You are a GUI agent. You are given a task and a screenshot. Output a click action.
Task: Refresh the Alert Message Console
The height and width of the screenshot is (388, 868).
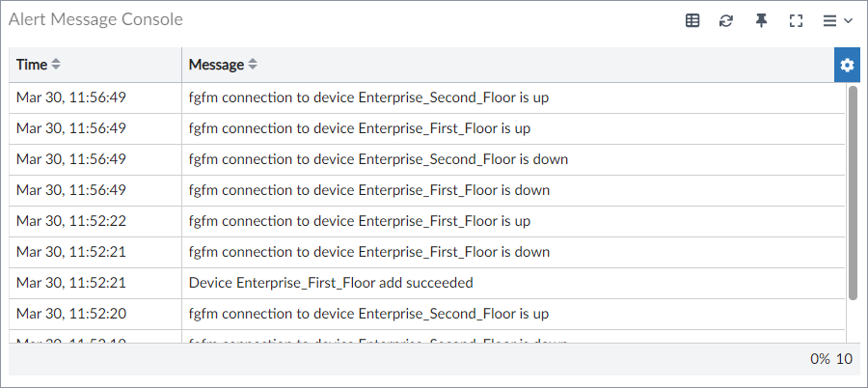click(726, 20)
